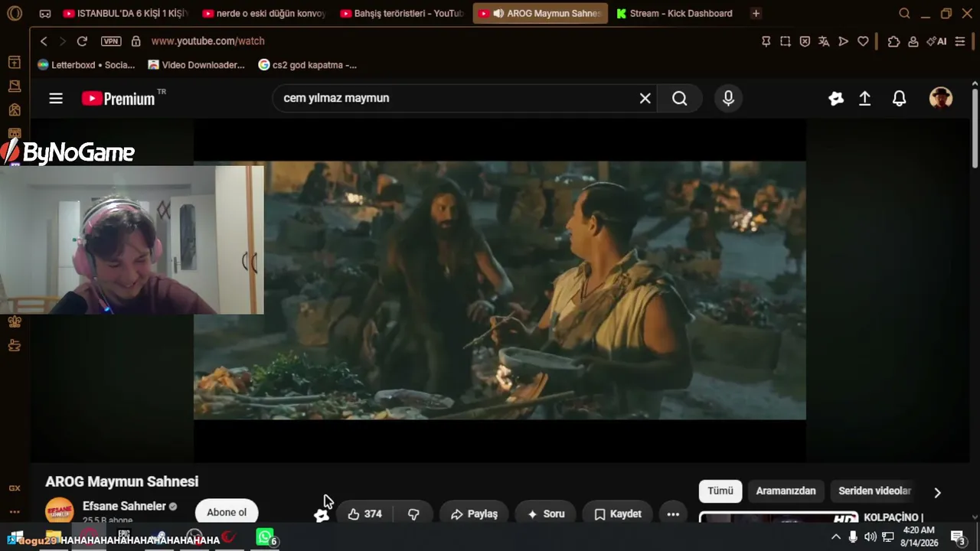Open the browser profile icon
Image resolution: width=980 pixels, height=551 pixels.
click(913, 41)
